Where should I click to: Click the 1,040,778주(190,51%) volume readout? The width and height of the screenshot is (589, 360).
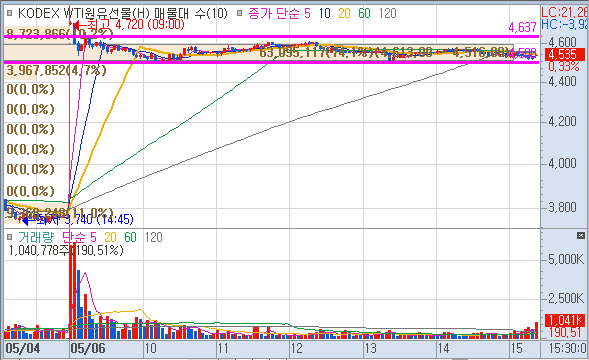click(66, 250)
